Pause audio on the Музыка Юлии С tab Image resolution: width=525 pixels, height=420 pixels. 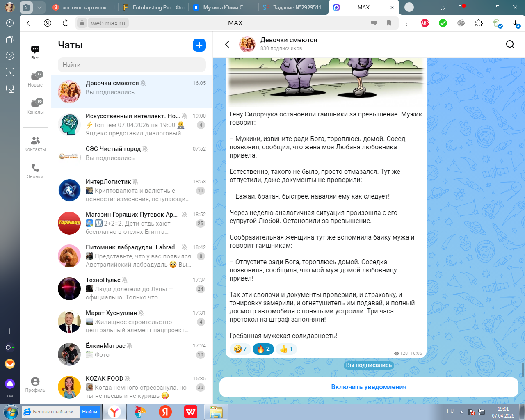[196, 7]
